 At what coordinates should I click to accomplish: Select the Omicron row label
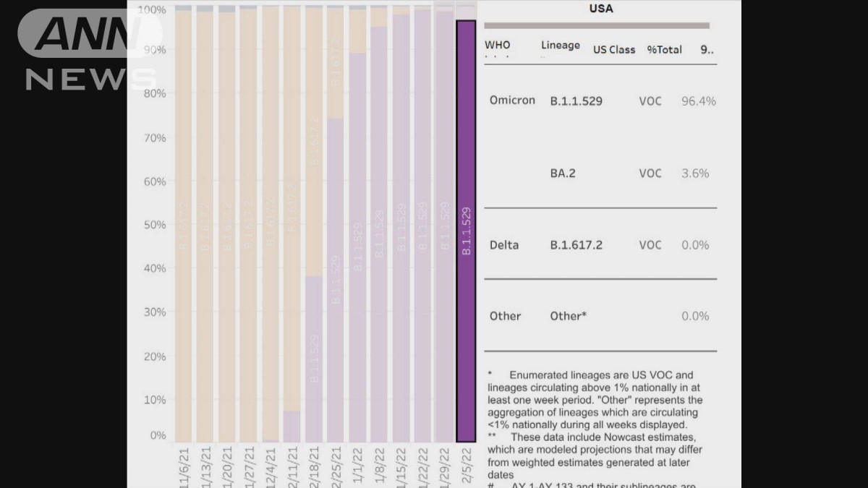click(512, 100)
